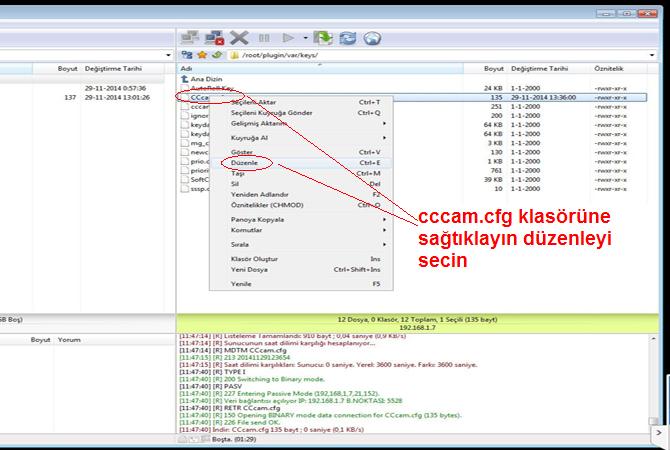This screenshot has height=450, width=670.
Task: Select Düzenle in the context menu
Action: 301,163
